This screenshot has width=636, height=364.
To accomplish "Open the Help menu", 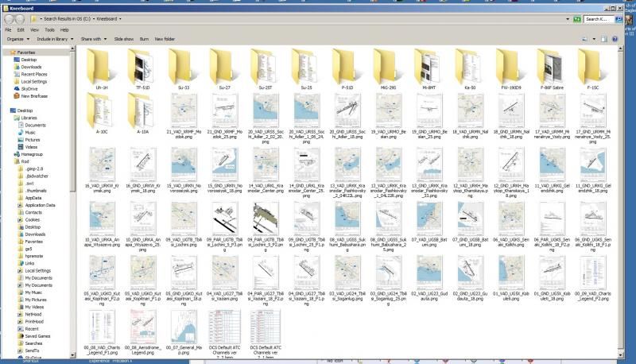I will 64,30.
